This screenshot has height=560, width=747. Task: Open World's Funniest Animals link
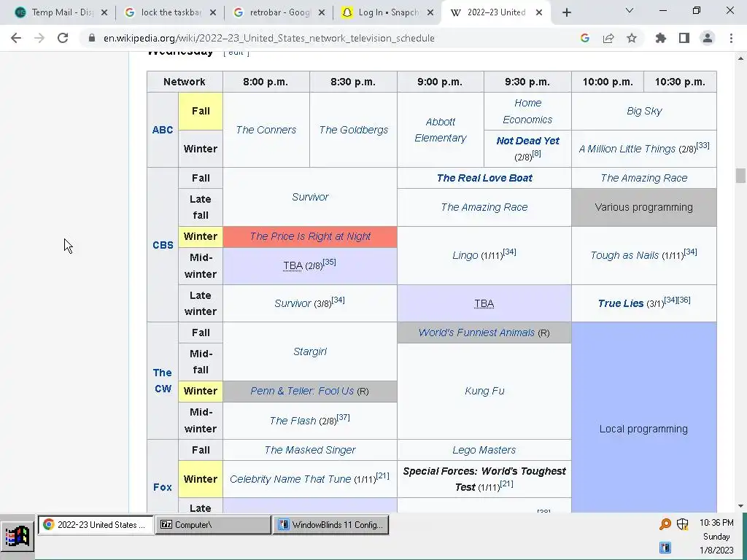pos(476,332)
